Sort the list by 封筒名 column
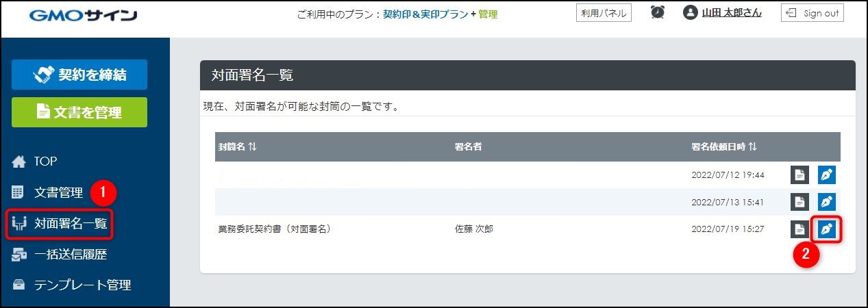The height and width of the screenshot is (308, 868). point(238,146)
